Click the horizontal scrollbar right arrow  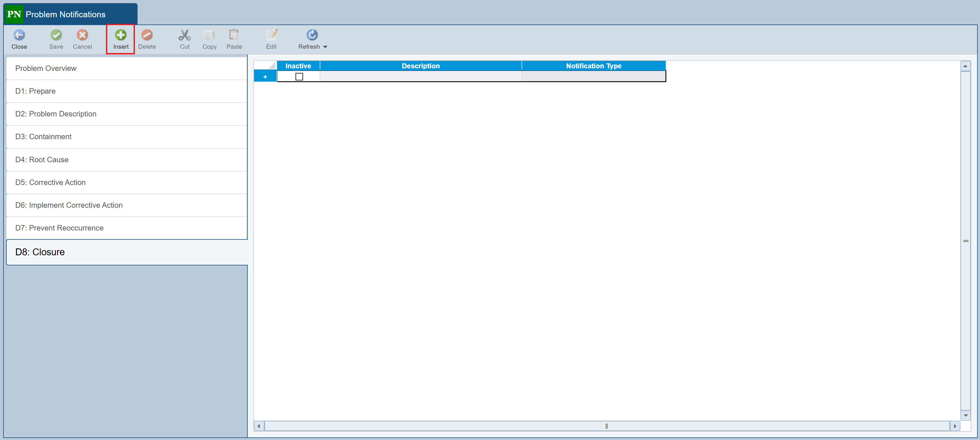tap(955, 426)
